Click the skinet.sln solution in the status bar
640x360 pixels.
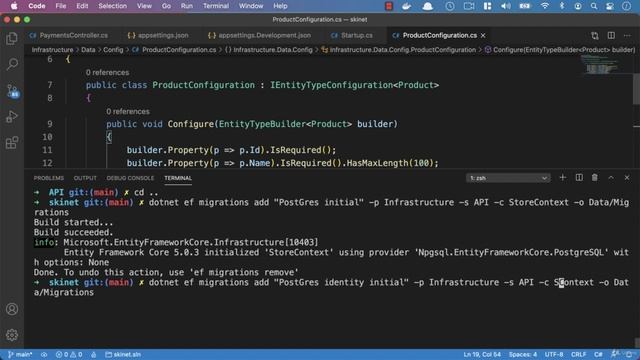tap(123, 354)
